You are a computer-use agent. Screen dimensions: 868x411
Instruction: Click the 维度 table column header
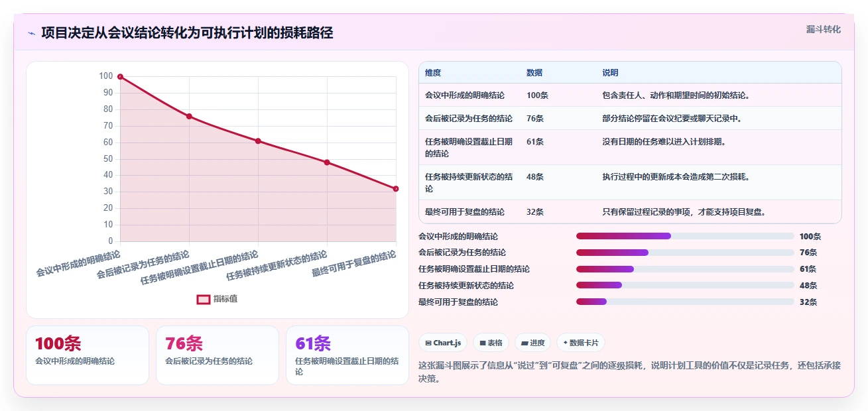tap(433, 73)
